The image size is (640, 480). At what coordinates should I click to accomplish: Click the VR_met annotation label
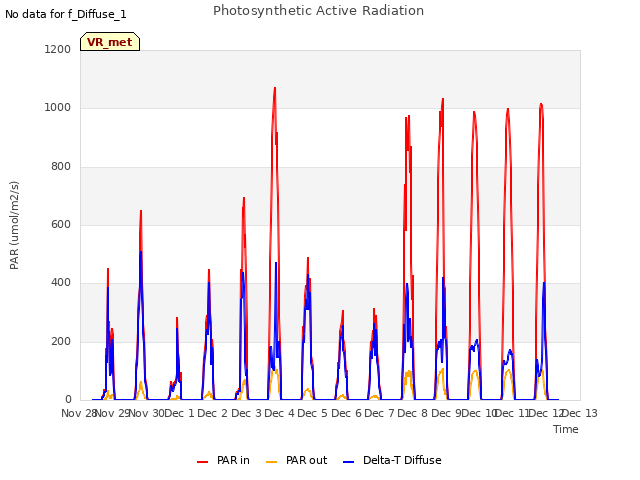click(x=110, y=42)
